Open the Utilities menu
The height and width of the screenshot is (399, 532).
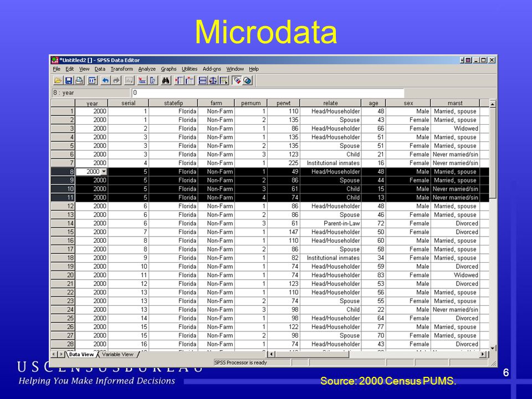click(190, 69)
